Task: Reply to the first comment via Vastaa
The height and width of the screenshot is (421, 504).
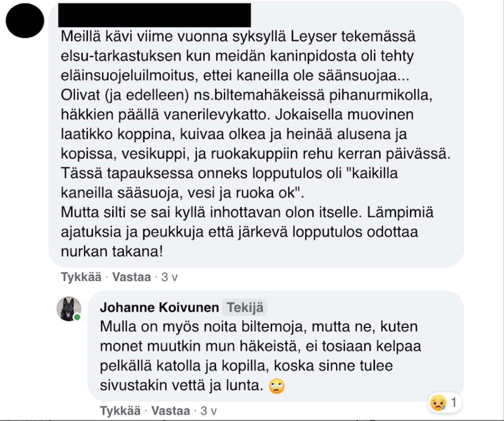Action: tap(131, 277)
